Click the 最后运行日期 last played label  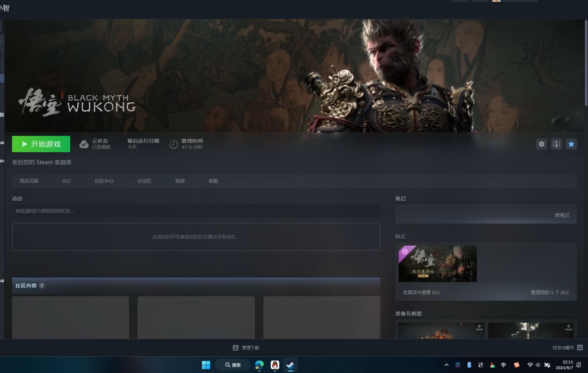[x=143, y=141]
